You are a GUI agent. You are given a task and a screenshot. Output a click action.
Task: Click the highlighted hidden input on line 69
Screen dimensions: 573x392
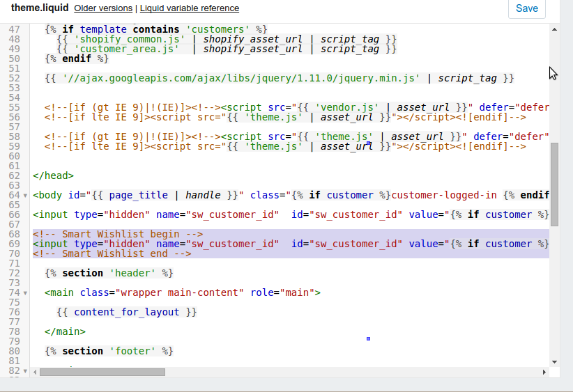(291, 244)
